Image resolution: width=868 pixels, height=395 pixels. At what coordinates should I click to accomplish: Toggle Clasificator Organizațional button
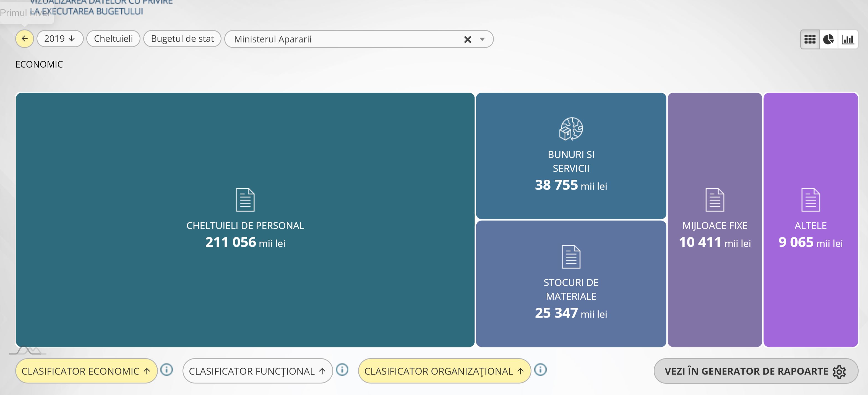pos(444,371)
